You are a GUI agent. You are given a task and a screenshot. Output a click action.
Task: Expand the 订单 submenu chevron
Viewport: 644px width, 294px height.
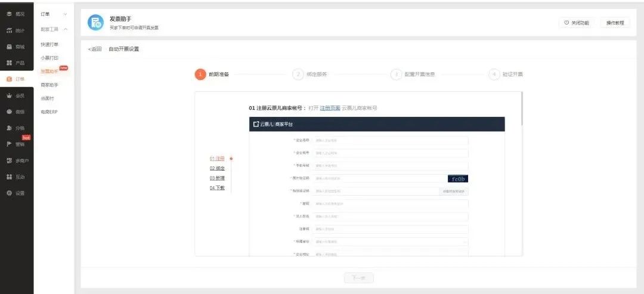point(65,14)
